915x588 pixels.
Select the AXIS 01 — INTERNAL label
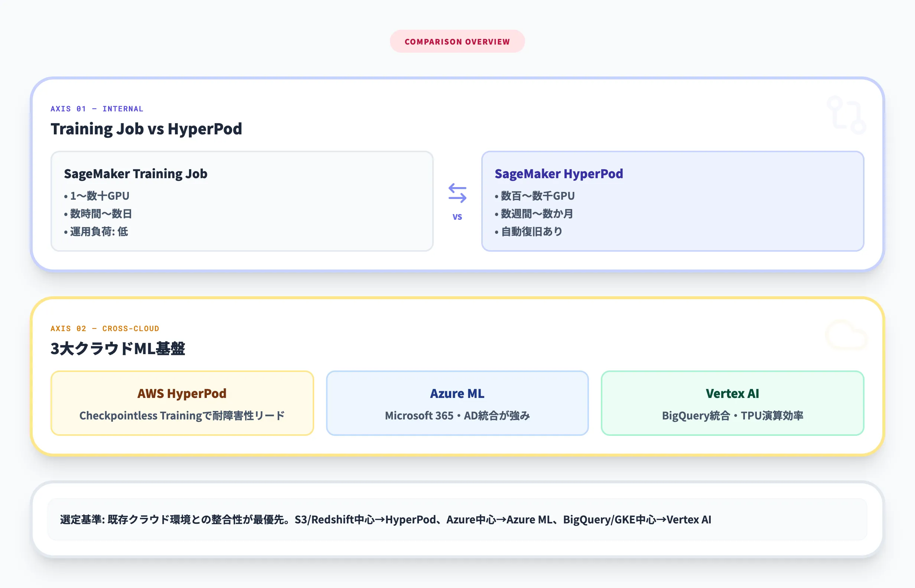click(97, 108)
